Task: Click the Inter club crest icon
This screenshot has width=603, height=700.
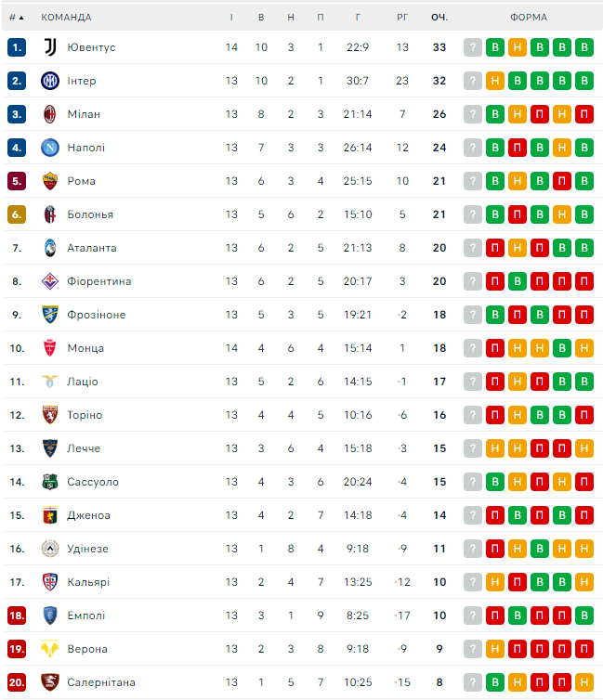Action: [49, 81]
